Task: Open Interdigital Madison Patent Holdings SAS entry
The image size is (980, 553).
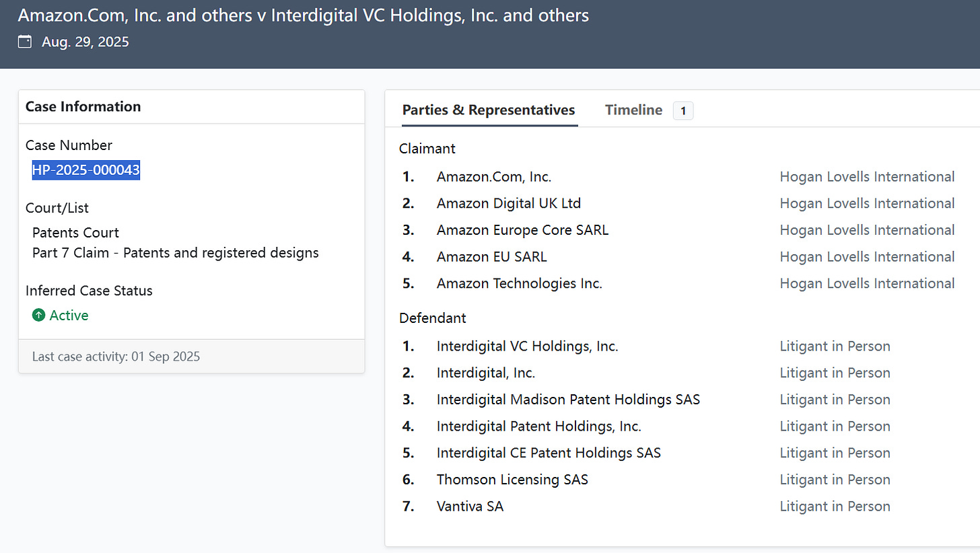Action: tap(568, 400)
